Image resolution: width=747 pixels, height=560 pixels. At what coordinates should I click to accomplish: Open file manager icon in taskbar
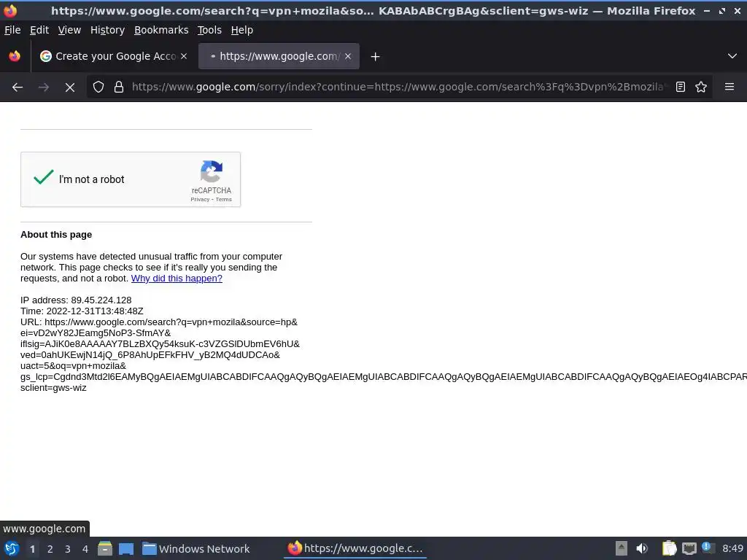point(105,548)
